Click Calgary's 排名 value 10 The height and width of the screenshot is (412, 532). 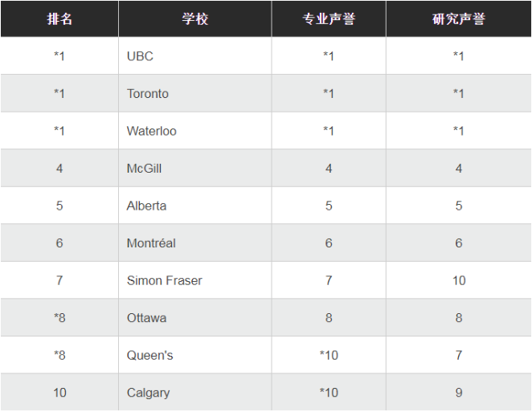pos(59,393)
